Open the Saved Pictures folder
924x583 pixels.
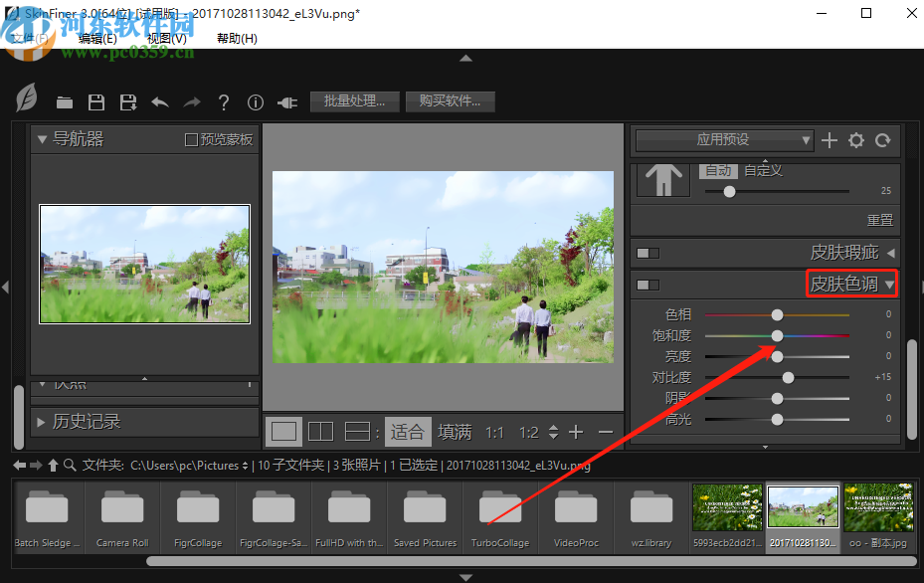coord(425,517)
